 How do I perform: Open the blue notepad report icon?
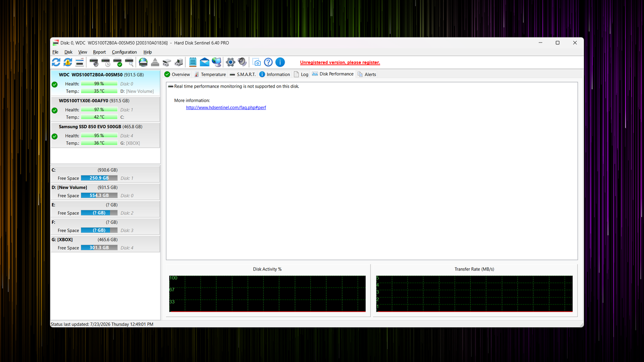point(193,62)
